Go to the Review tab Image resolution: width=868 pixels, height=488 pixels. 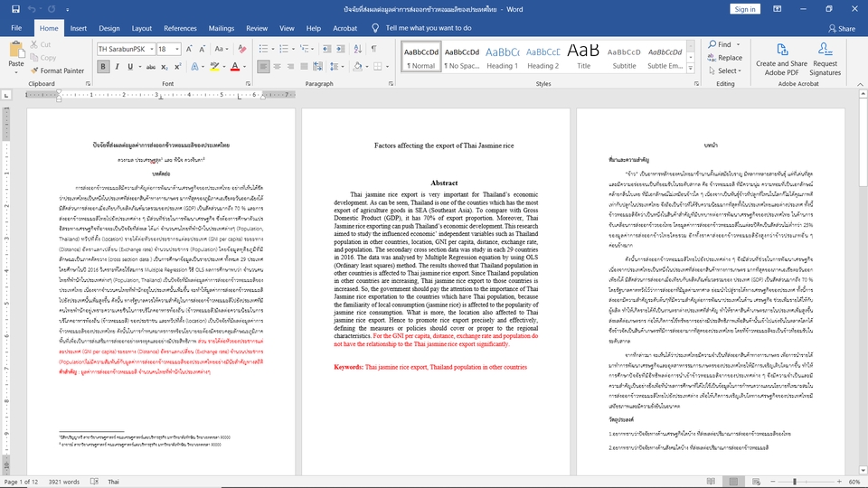pos(256,28)
